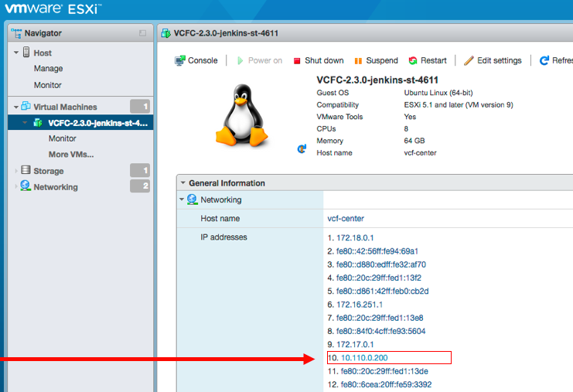The height and width of the screenshot is (392, 573).
Task: Open Monitor under Host
Action: [47, 85]
